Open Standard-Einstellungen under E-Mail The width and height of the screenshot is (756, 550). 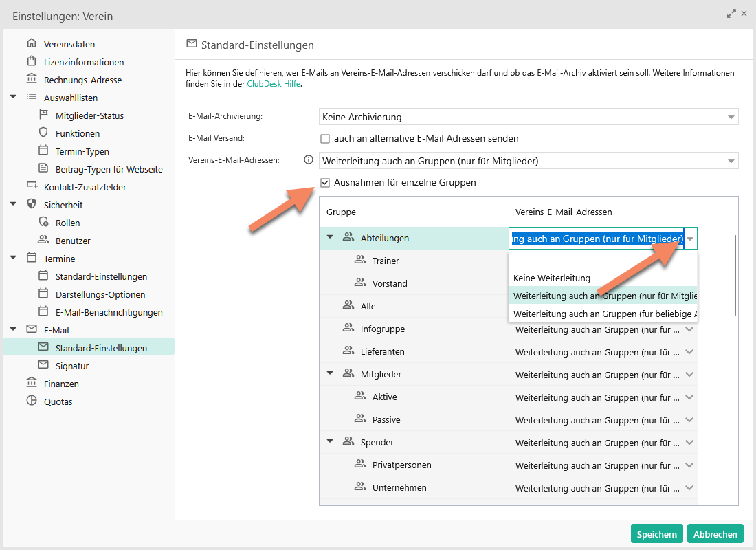point(89,347)
